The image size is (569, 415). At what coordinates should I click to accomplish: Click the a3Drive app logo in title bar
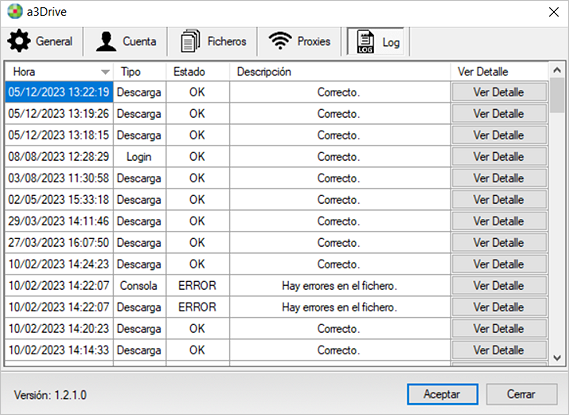point(15,11)
